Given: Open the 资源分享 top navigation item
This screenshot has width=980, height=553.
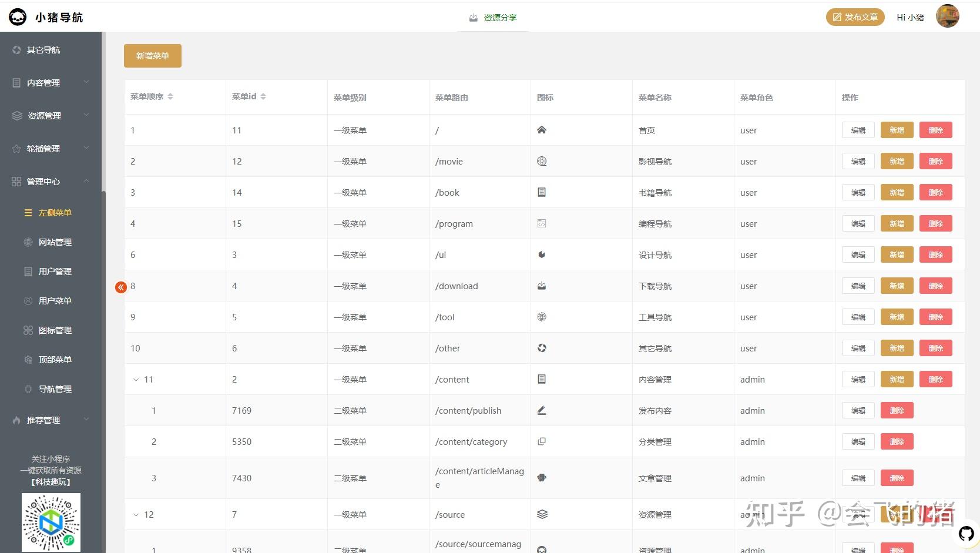Looking at the screenshot, I should (494, 17).
